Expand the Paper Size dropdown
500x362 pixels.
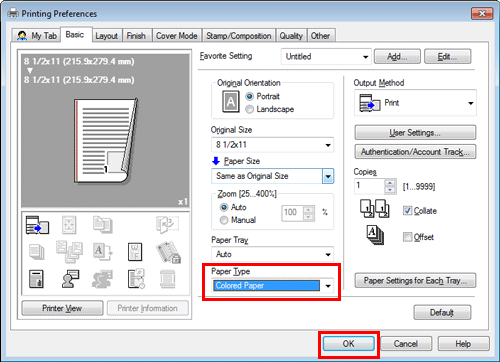click(328, 176)
